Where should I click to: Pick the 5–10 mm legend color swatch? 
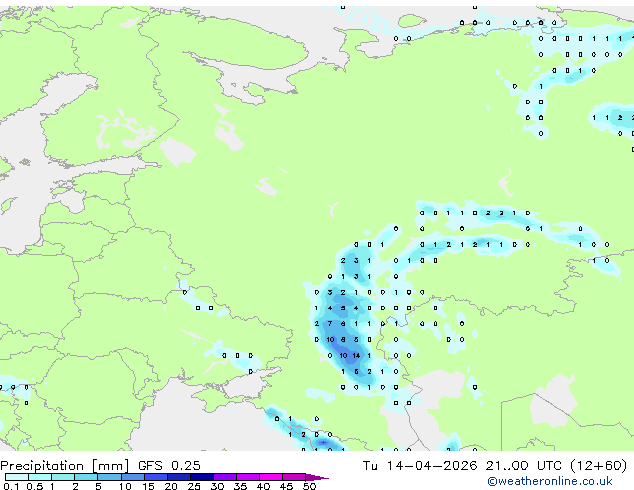pos(109,477)
